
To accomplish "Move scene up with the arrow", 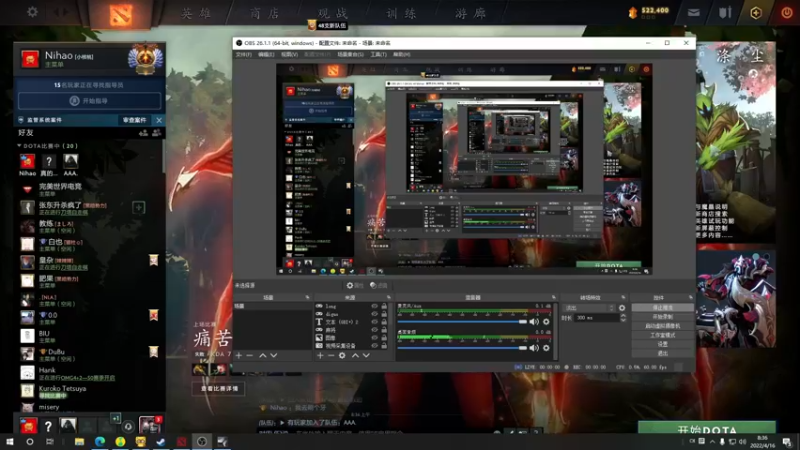I will click(x=263, y=355).
